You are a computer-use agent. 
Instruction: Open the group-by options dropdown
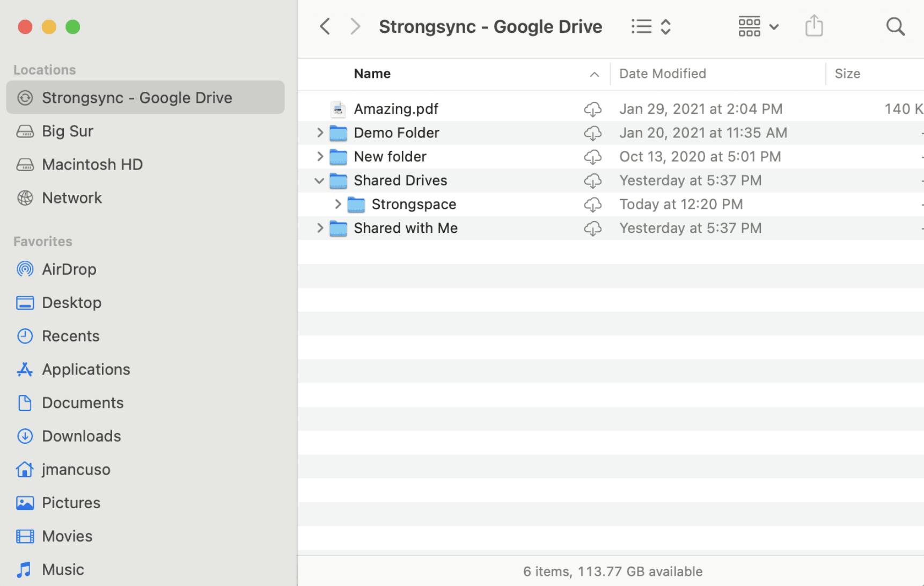pos(758,26)
